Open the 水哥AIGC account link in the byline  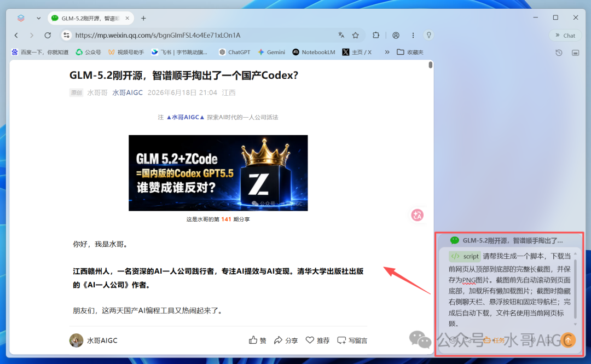[128, 93]
